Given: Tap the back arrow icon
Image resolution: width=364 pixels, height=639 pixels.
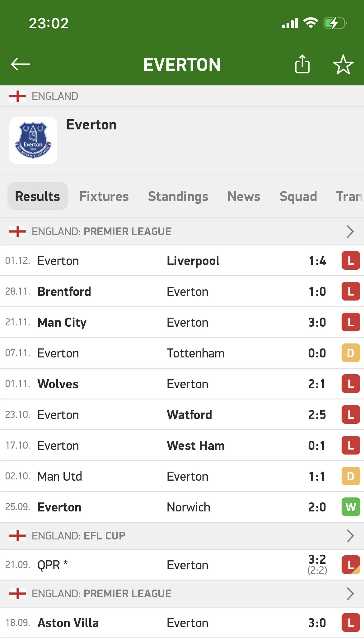Looking at the screenshot, I should point(21,64).
